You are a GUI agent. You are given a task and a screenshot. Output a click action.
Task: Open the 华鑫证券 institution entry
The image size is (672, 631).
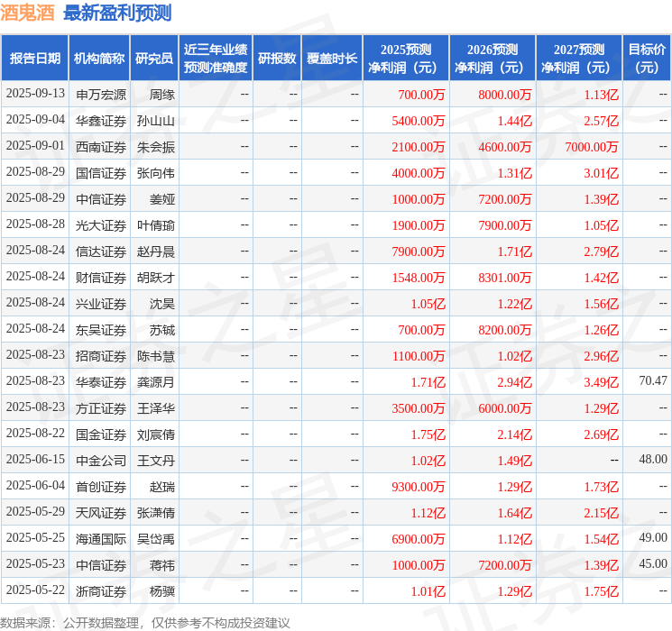101,120
